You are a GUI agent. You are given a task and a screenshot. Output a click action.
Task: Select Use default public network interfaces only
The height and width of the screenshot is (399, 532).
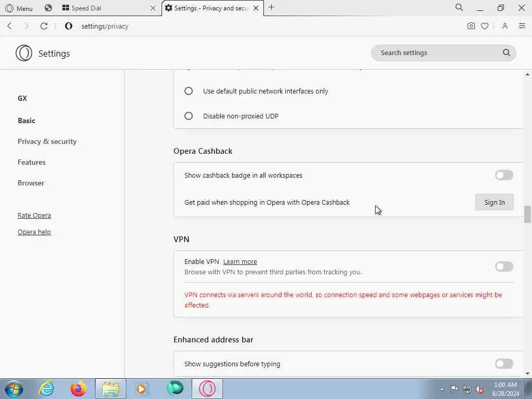coord(189,91)
